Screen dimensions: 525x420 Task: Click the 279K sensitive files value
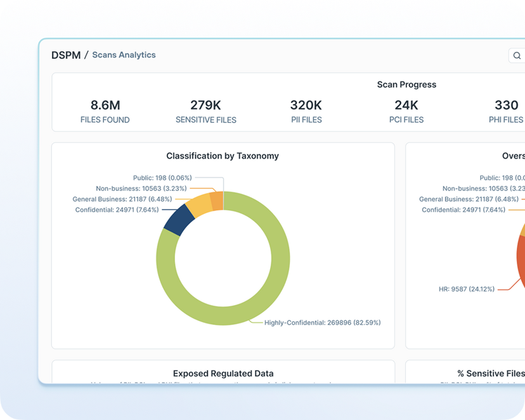pyautogui.click(x=205, y=105)
